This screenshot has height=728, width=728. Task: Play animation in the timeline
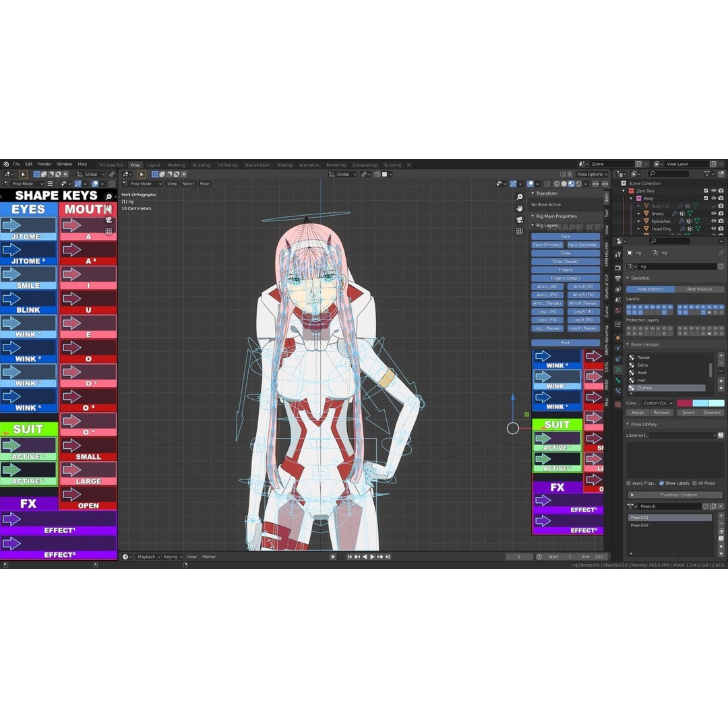click(x=372, y=557)
